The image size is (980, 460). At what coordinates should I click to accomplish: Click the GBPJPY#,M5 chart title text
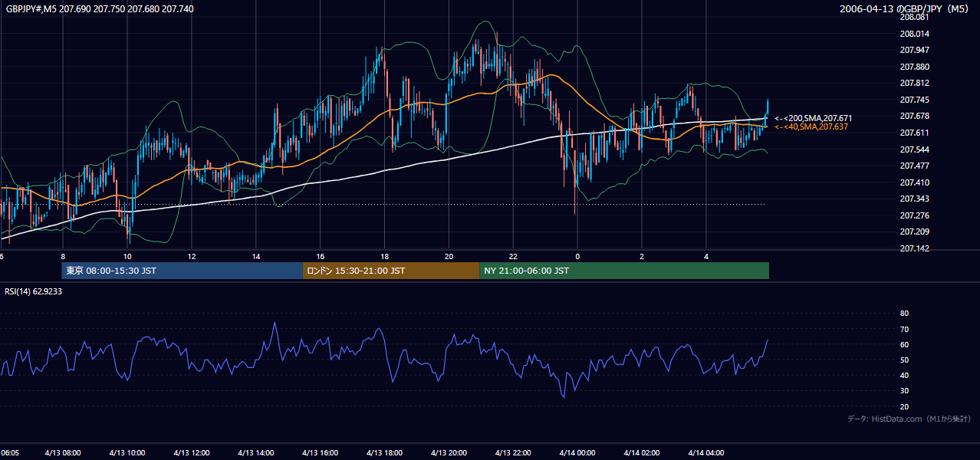pos(100,8)
